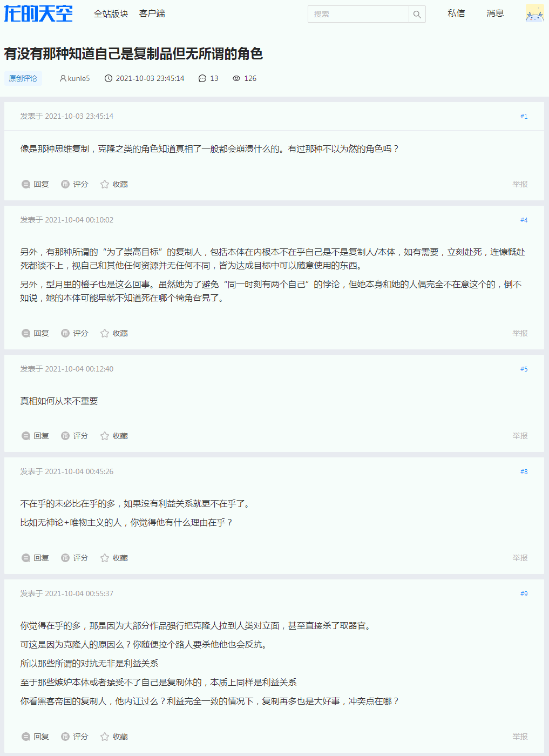This screenshot has height=756, width=549.
Task: Reply to post #4 via 回复
Action: [x=35, y=333]
